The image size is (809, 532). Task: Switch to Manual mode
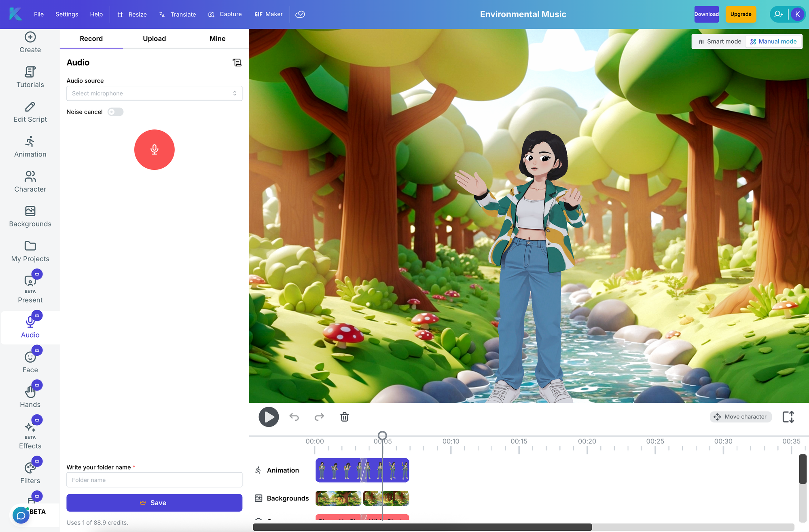tap(773, 41)
